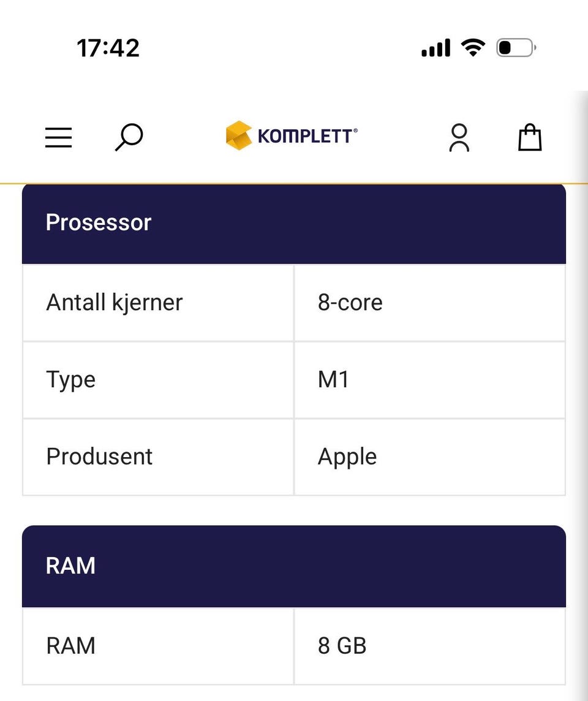Viewport: 588px width, 701px height.
Task: Tap the battery indicator
Action: [516, 47]
